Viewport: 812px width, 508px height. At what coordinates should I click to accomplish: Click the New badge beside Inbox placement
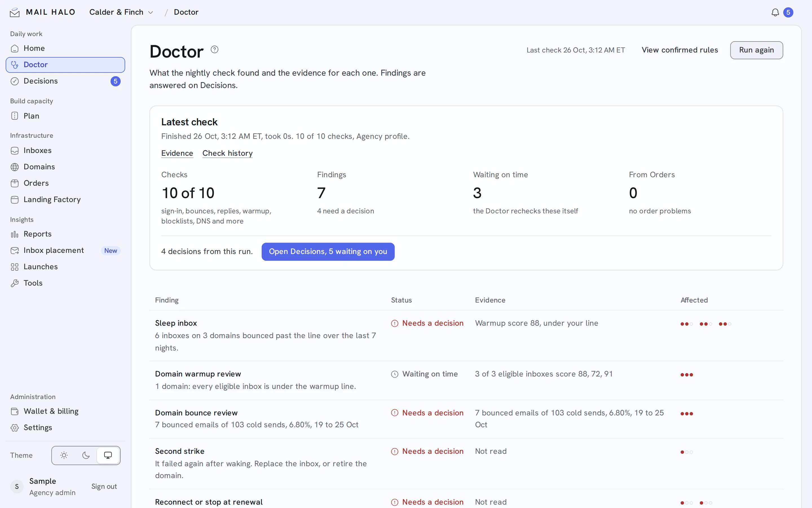[111, 251]
